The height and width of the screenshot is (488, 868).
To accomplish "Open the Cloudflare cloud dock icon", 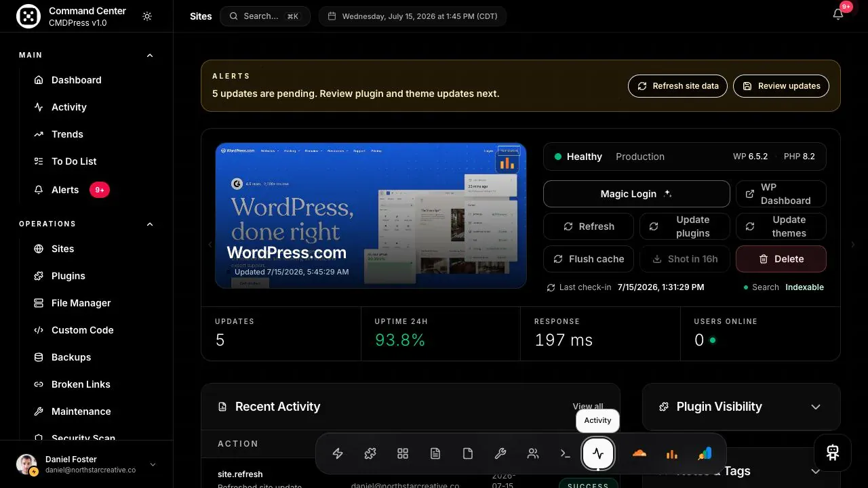I will pyautogui.click(x=639, y=454).
